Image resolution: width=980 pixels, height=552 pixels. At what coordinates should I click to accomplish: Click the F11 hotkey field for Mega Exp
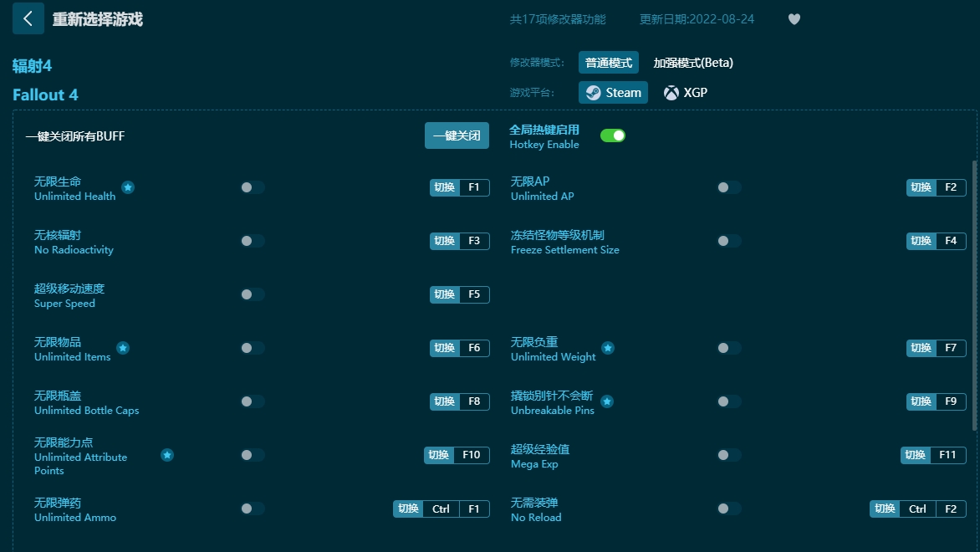tap(948, 455)
